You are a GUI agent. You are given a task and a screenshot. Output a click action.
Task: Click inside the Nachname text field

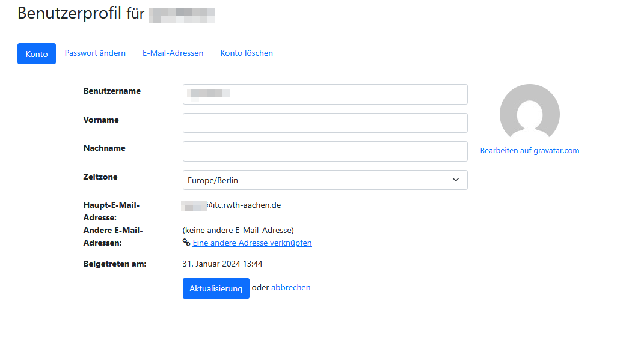[x=325, y=151]
